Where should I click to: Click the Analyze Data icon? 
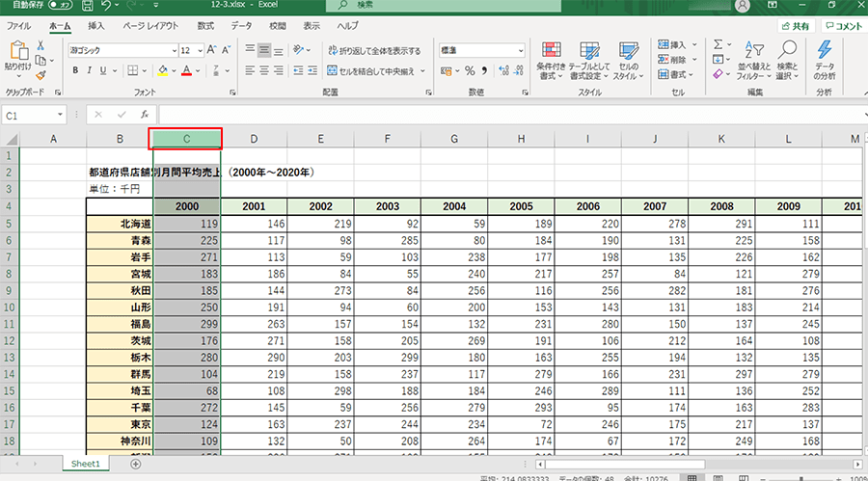(x=825, y=61)
